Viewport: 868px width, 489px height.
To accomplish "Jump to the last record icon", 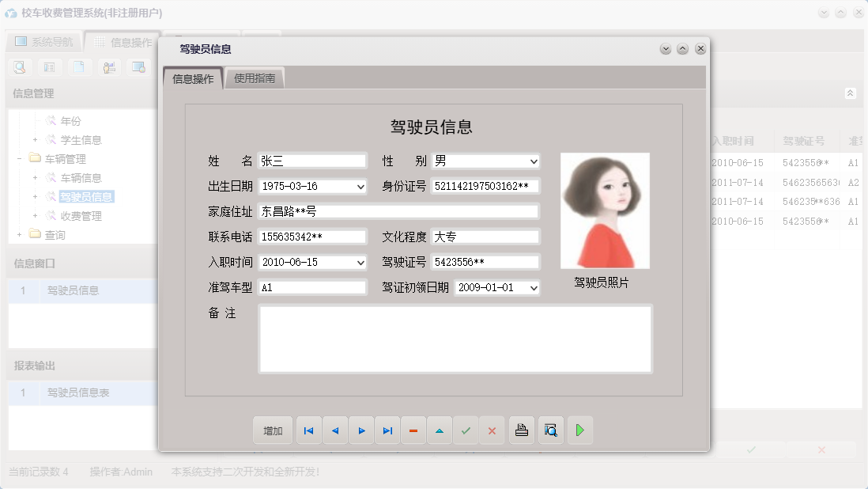I will click(x=387, y=430).
